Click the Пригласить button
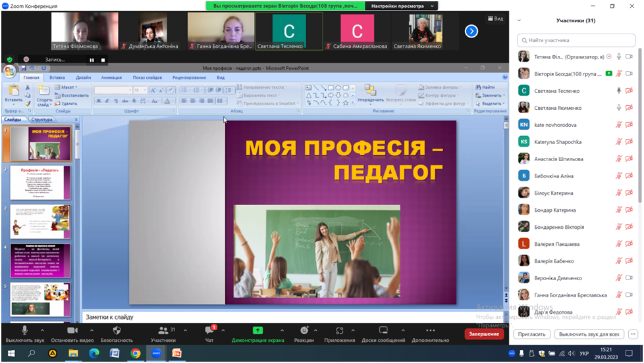 (531, 334)
